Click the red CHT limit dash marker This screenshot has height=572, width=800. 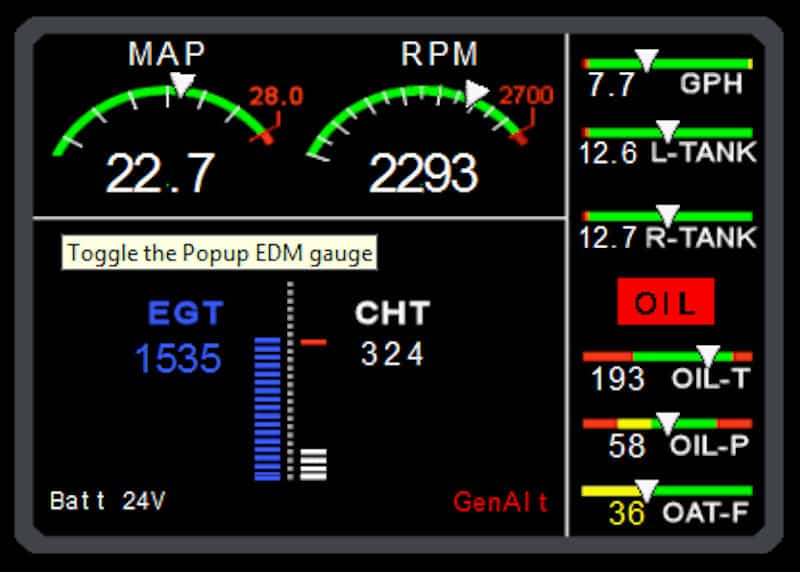click(314, 343)
